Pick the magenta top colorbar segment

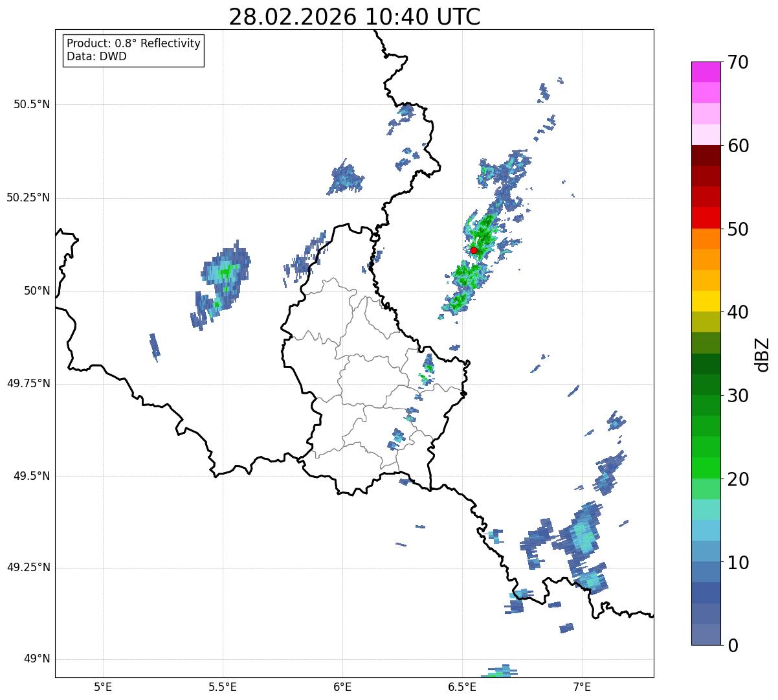(706, 72)
